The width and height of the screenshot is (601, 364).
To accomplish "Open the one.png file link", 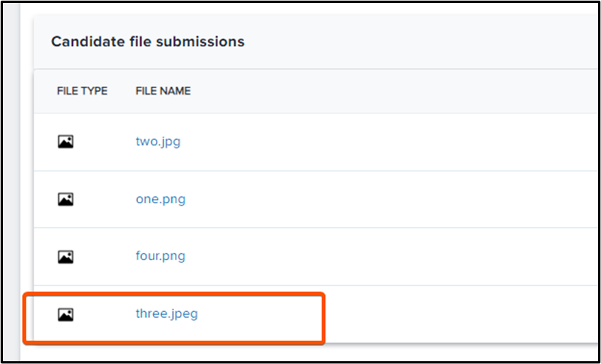I will [x=160, y=200].
